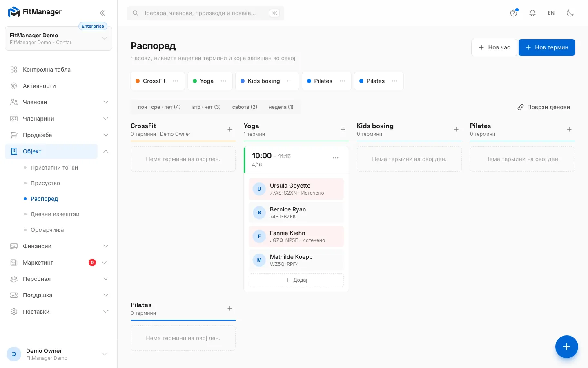Open notifications bell icon
The width and height of the screenshot is (588, 368).
(x=532, y=13)
